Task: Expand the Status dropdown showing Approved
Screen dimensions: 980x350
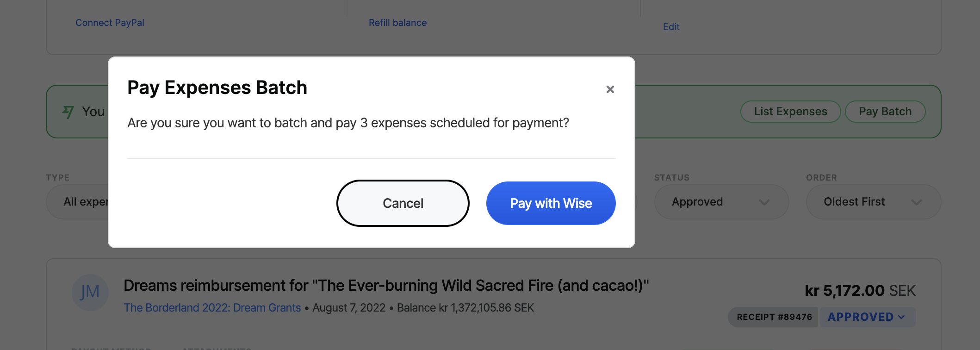Action: [x=720, y=202]
